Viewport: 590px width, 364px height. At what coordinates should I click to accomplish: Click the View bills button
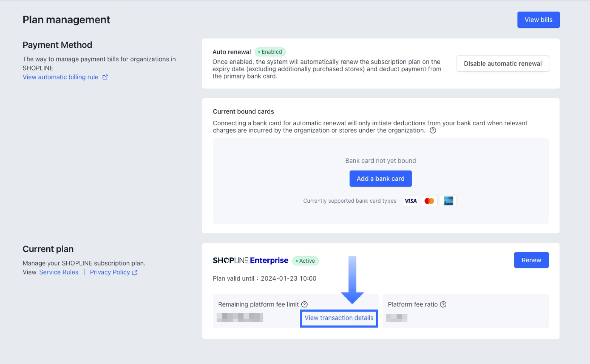click(x=538, y=20)
